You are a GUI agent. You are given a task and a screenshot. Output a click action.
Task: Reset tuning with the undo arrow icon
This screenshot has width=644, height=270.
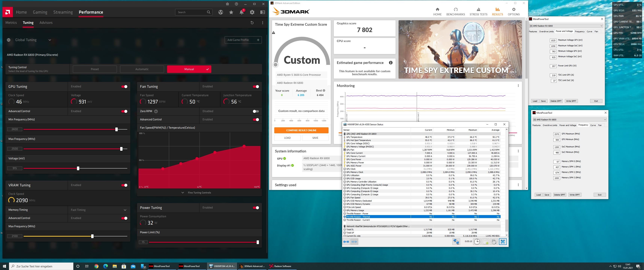click(x=252, y=23)
